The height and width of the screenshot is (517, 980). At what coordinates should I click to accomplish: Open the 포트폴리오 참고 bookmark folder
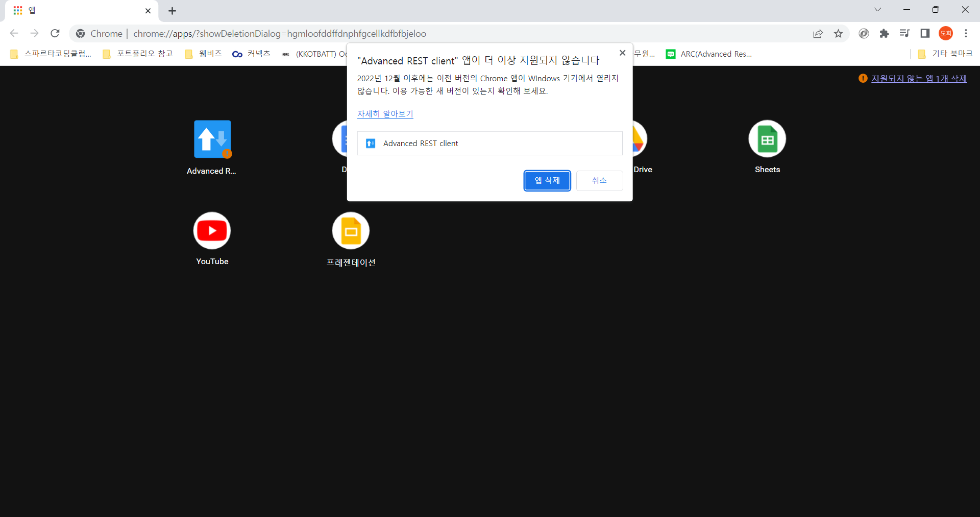point(138,54)
